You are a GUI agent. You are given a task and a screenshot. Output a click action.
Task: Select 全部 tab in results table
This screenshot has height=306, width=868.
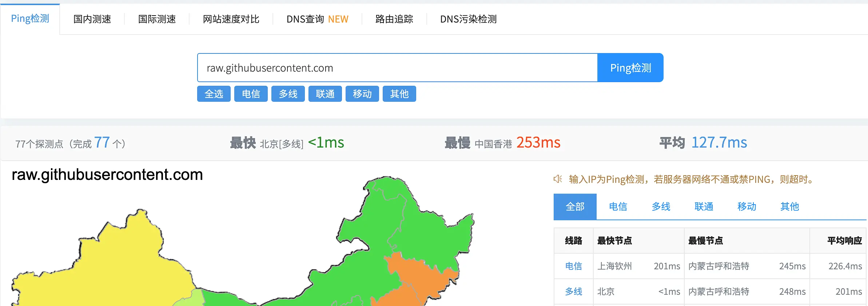(575, 207)
